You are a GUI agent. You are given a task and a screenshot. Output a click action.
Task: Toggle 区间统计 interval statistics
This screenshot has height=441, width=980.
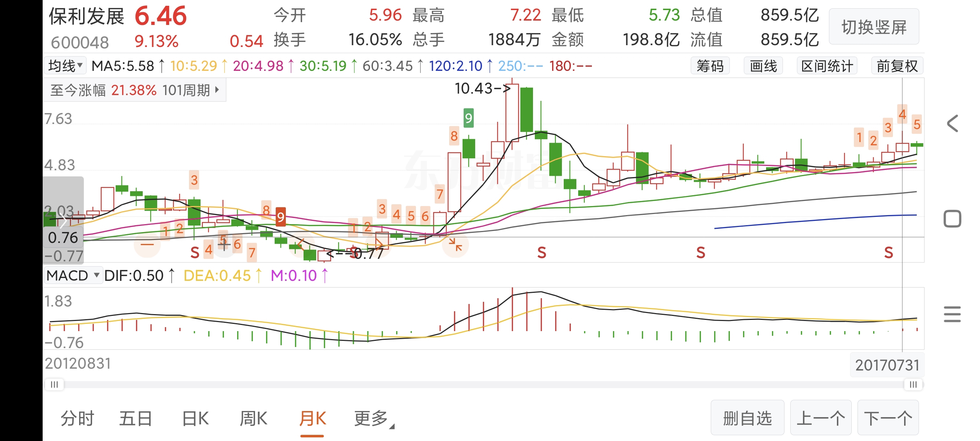(x=827, y=66)
